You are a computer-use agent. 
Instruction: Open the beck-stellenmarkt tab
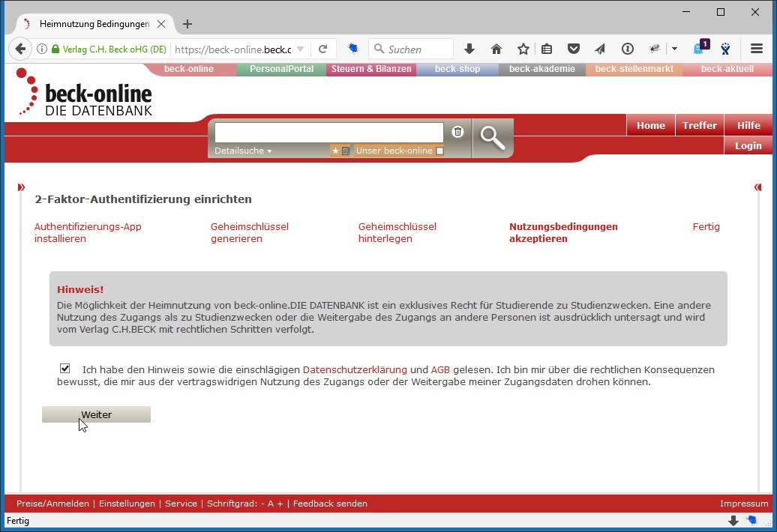634,69
